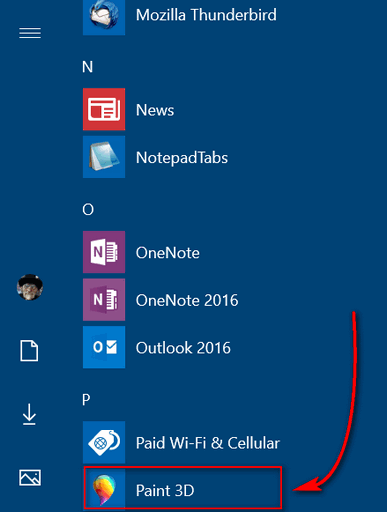Launch the NotepadTabs notepad icon

point(104,157)
